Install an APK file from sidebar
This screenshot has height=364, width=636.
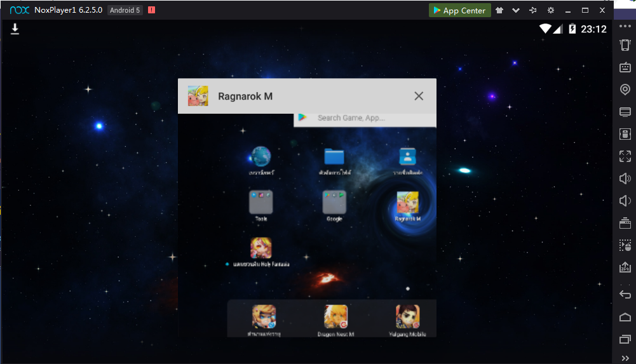(x=625, y=267)
